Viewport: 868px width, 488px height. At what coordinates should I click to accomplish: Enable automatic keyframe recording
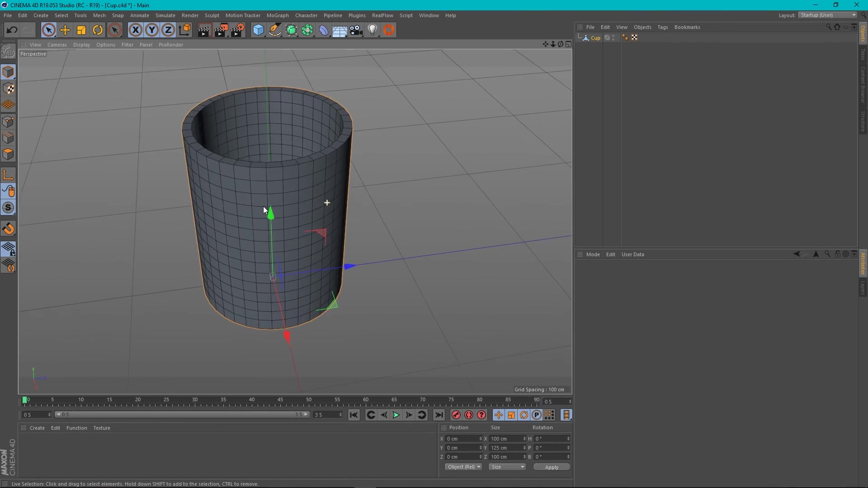point(468,415)
